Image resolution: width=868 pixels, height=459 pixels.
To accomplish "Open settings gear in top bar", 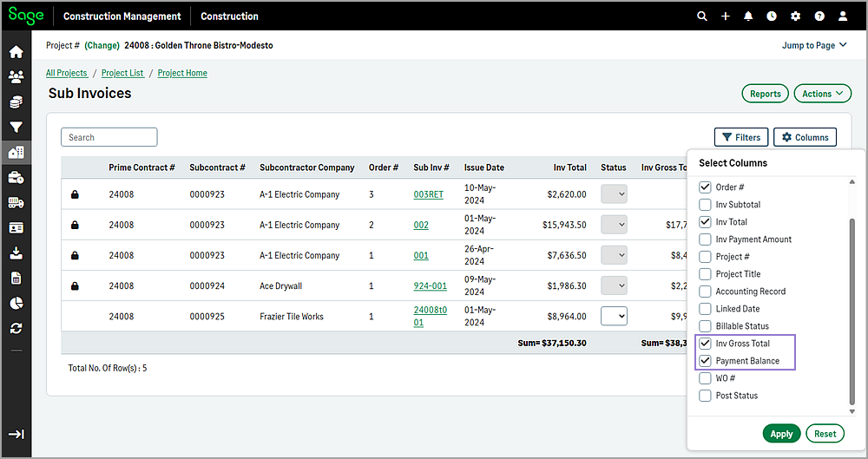I will (x=795, y=16).
